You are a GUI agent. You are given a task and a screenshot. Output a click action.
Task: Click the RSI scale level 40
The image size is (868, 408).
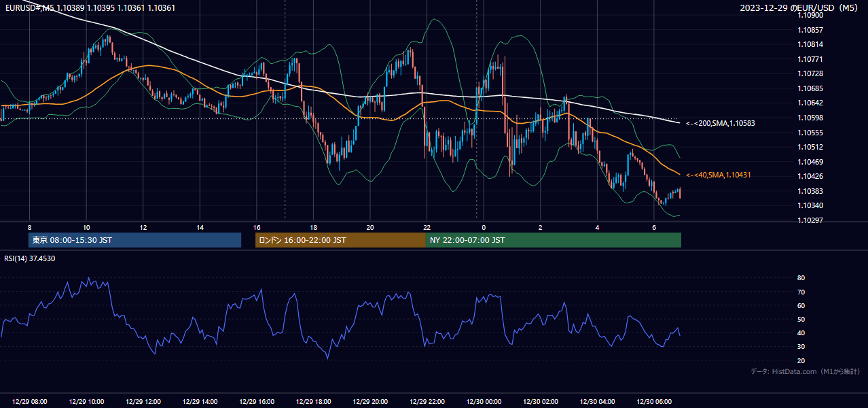(x=801, y=333)
